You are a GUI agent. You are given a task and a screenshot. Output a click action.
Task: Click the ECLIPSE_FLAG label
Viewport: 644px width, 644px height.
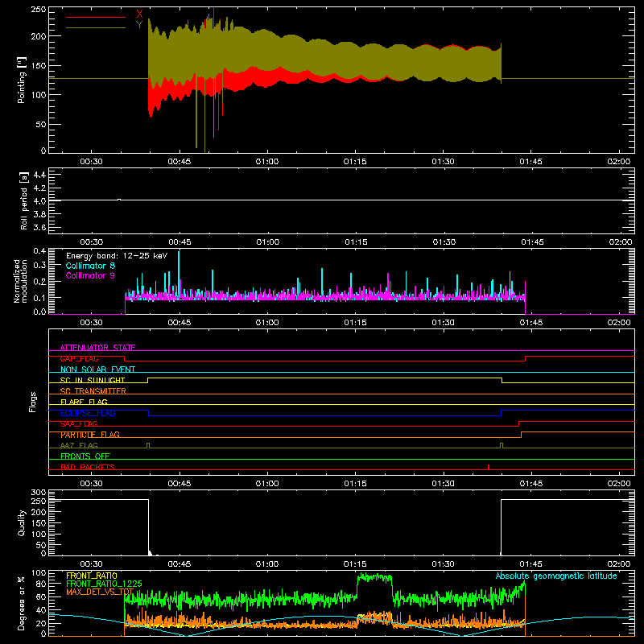88,413
